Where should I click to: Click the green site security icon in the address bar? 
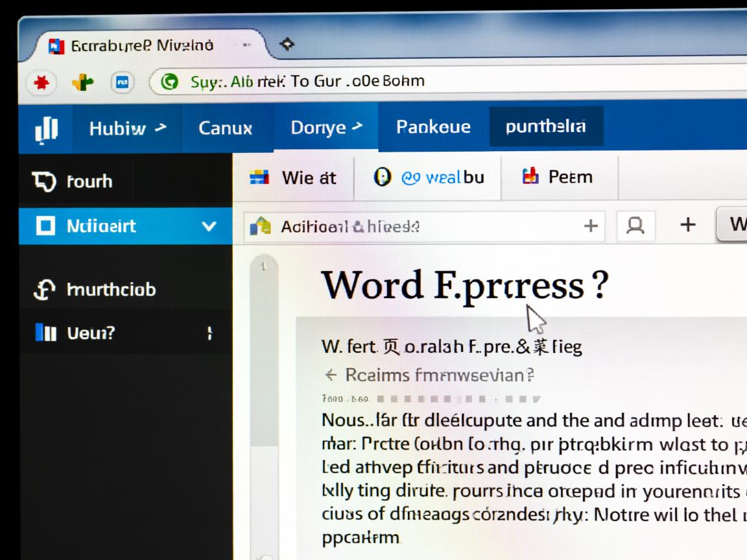click(171, 81)
